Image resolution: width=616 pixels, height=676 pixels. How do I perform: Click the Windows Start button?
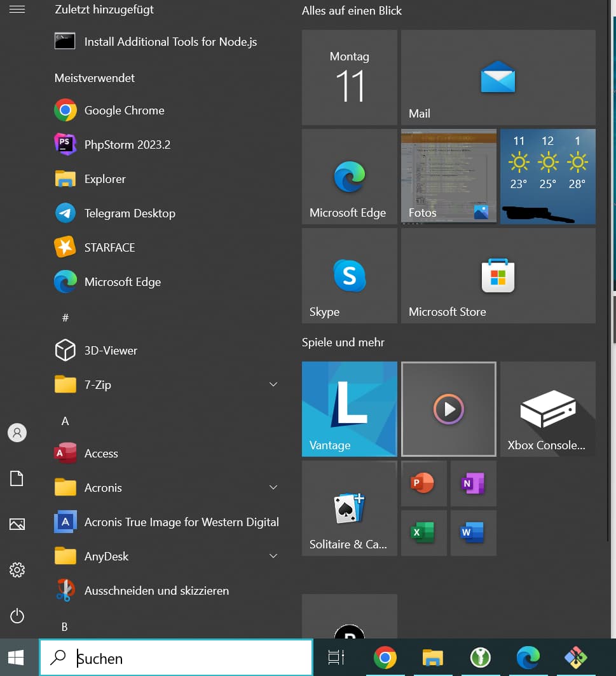[17, 658]
